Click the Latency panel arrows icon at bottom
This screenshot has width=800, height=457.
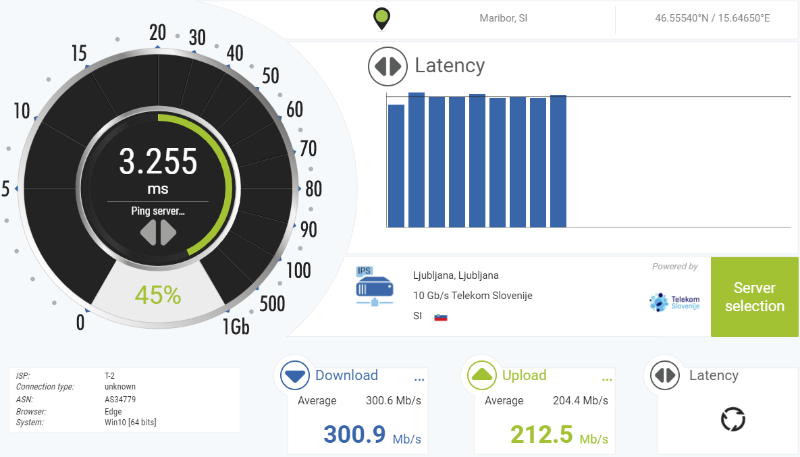(666, 376)
